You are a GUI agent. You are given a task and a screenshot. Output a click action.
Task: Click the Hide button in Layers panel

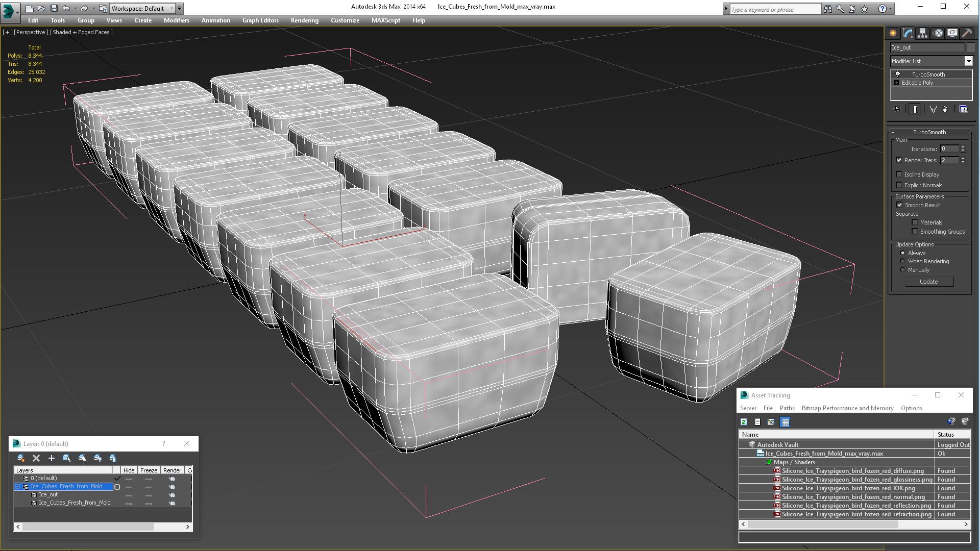coord(128,469)
